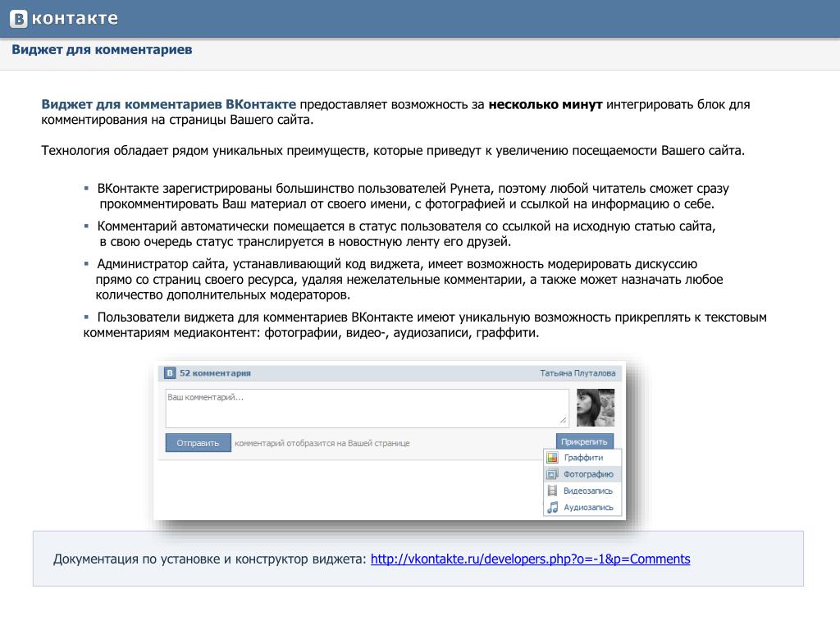Choose Видеозапись from the attach menu

coord(583,491)
